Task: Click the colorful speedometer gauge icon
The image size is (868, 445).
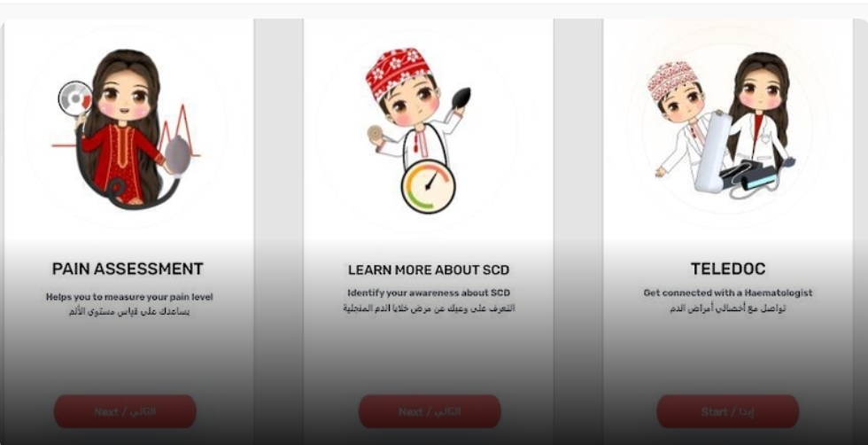Action: click(x=428, y=186)
